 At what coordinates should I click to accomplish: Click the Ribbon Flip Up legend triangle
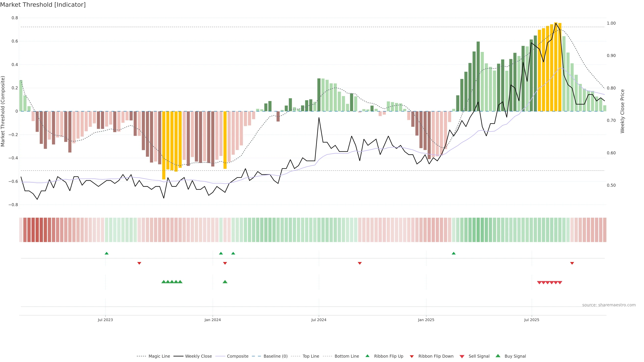point(367,356)
